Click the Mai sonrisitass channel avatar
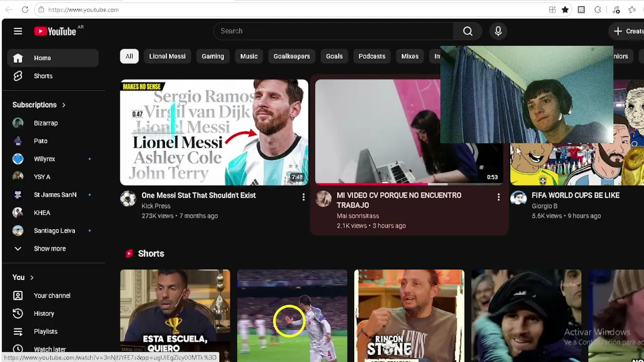This screenshot has height=362, width=644. click(324, 199)
